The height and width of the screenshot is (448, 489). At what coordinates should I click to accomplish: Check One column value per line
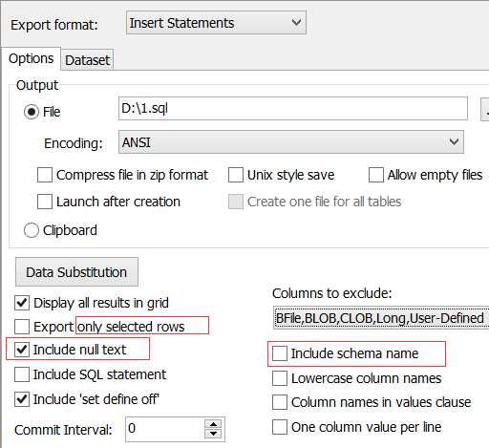tap(280, 427)
